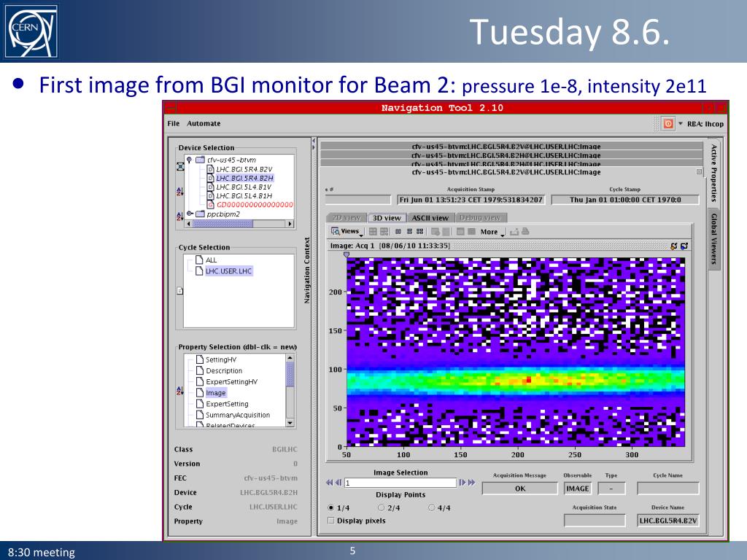Select the four-grid layout toolbar icon
747x560 pixels.
click(419, 232)
